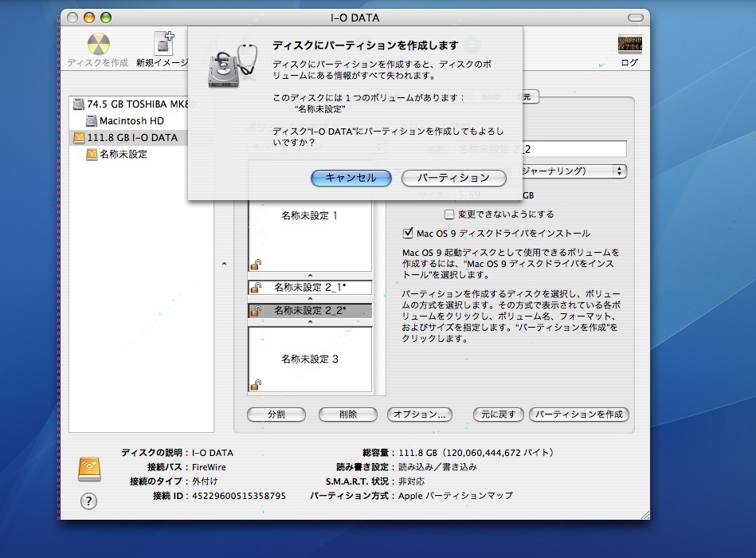The image size is (756, 558).
Task: Click the 外付け connection type value
Action: point(205,481)
